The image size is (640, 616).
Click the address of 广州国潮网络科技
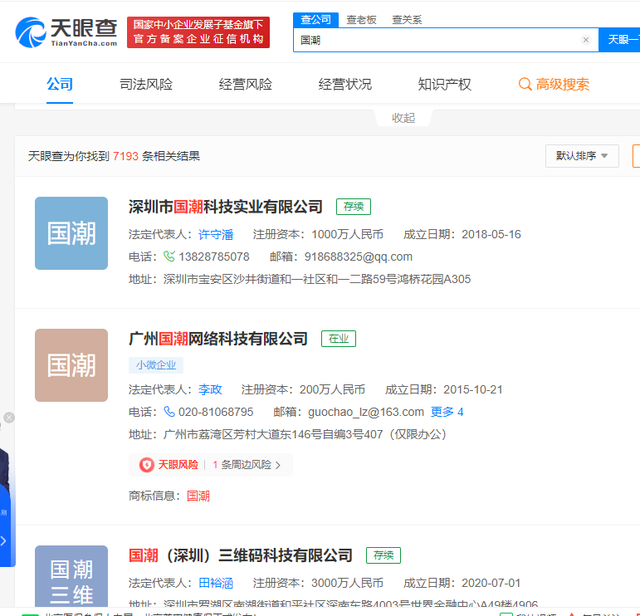[x=304, y=434]
